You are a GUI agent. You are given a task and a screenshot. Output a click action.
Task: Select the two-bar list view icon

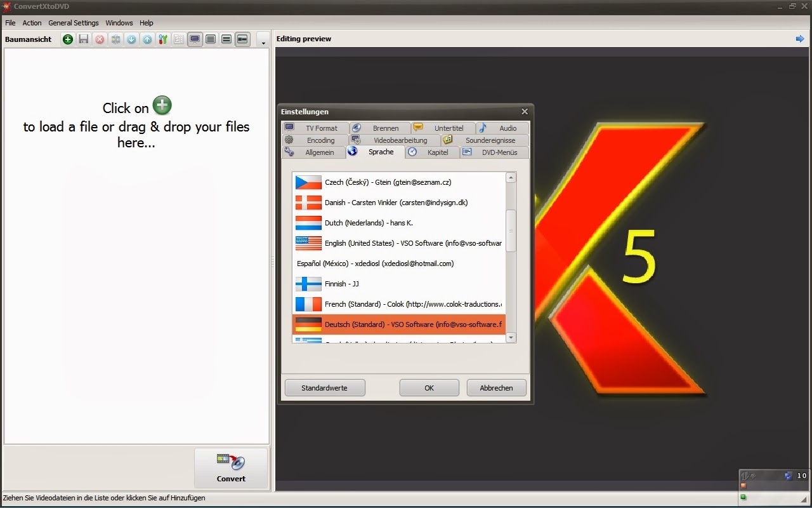(x=226, y=39)
